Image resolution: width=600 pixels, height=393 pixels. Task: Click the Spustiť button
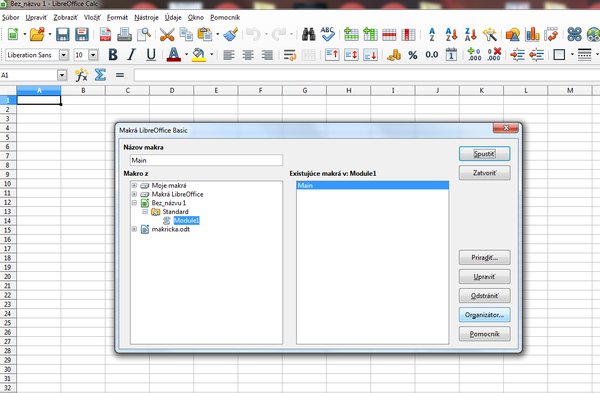(484, 154)
